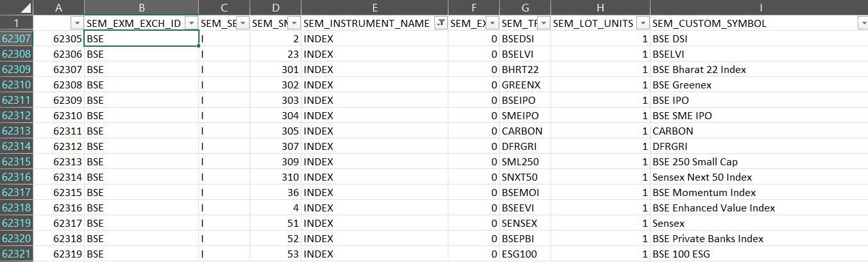868x262 pixels.
Task: Open the SEM_EXM_EXCH_ID filter dropdown
Action: click(x=191, y=23)
